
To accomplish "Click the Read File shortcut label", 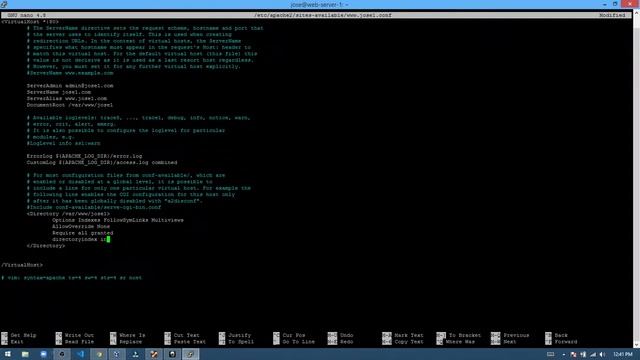I will point(79,342).
